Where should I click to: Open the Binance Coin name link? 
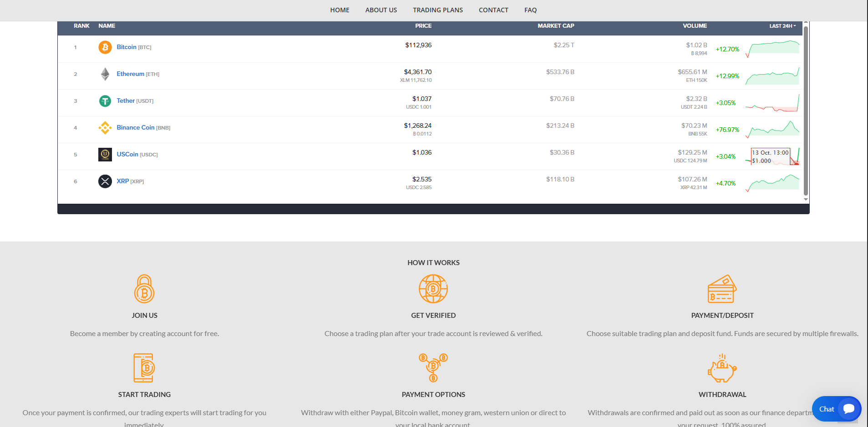click(x=136, y=128)
